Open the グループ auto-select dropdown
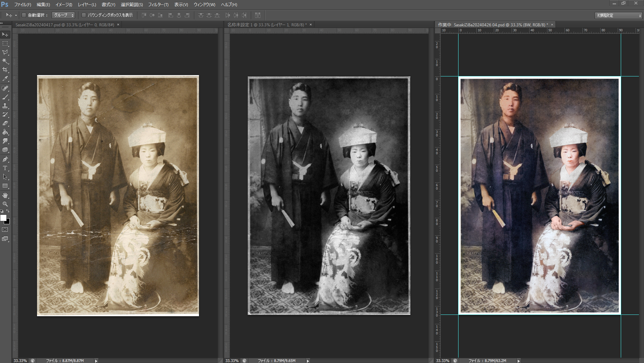The image size is (644, 363). (63, 15)
